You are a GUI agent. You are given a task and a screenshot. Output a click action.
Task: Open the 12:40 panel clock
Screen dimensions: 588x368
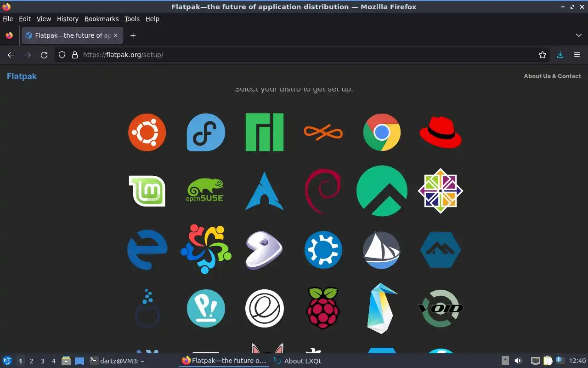point(577,361)
